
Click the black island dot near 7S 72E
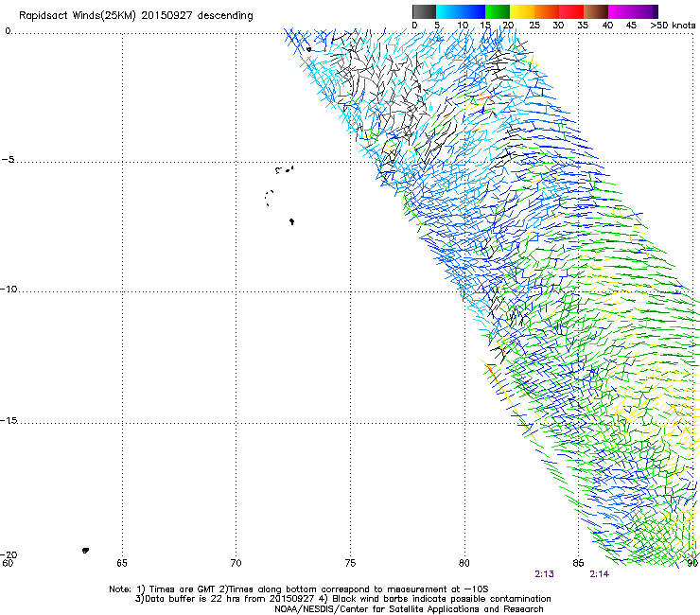click(291, 221)
